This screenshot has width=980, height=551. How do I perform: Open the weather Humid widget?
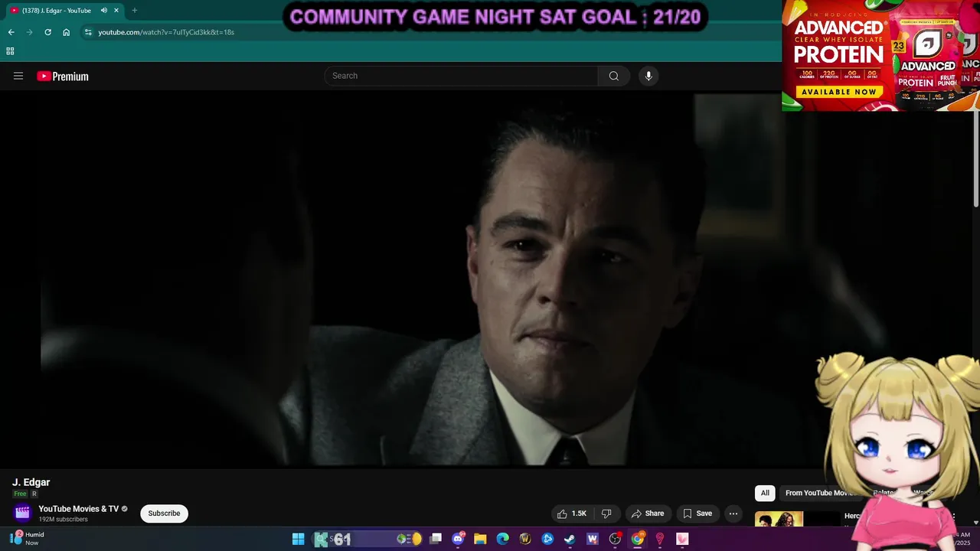click(x=27, y=538)
